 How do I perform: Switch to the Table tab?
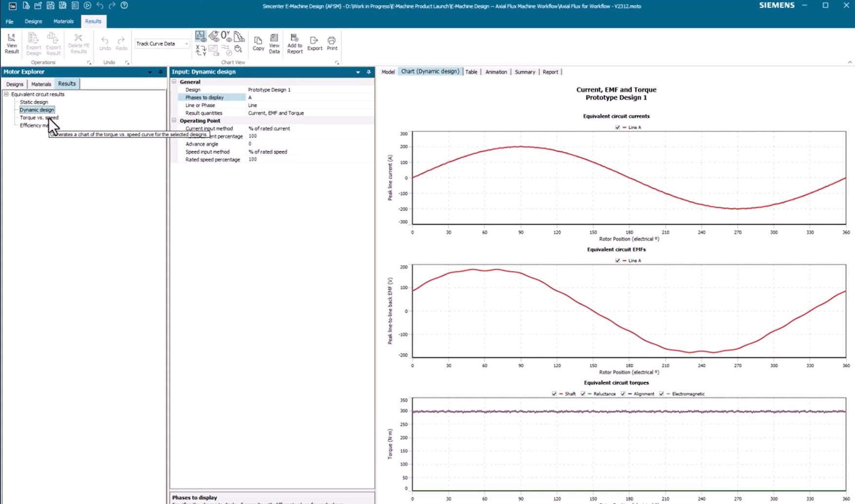coord(471,72)
